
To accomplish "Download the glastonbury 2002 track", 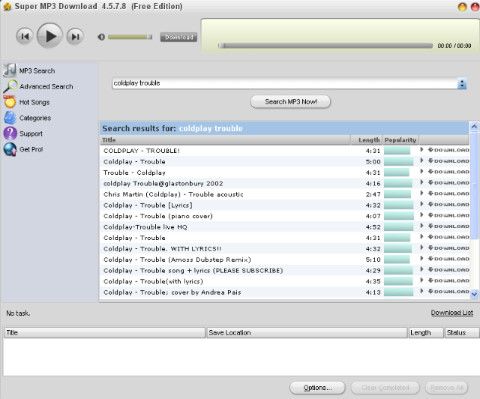I will [x=449, y=183].
